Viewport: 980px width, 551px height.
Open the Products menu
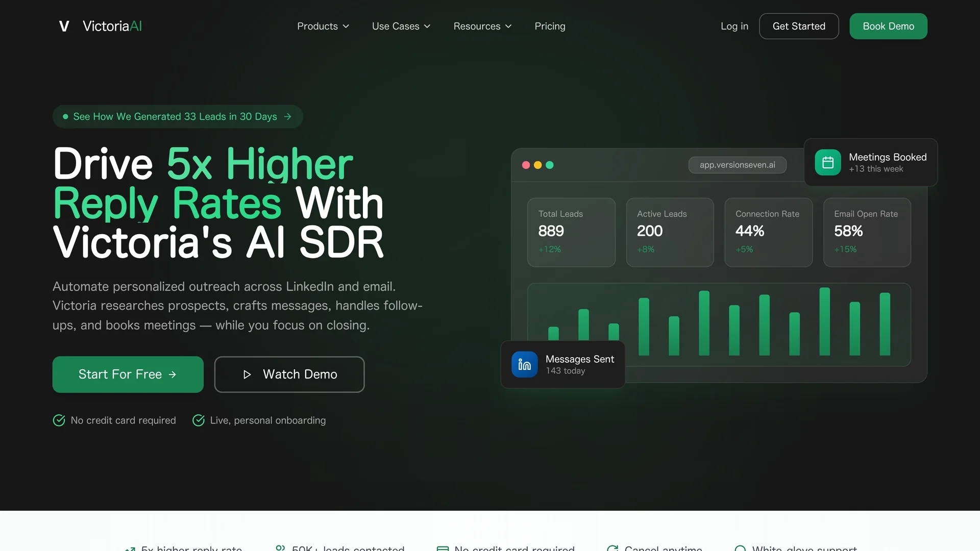click(x=323, y=26)
